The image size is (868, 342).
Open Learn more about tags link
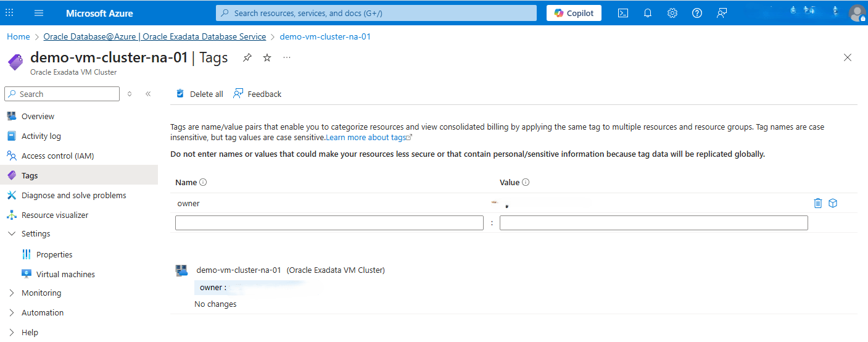(369, 137)
